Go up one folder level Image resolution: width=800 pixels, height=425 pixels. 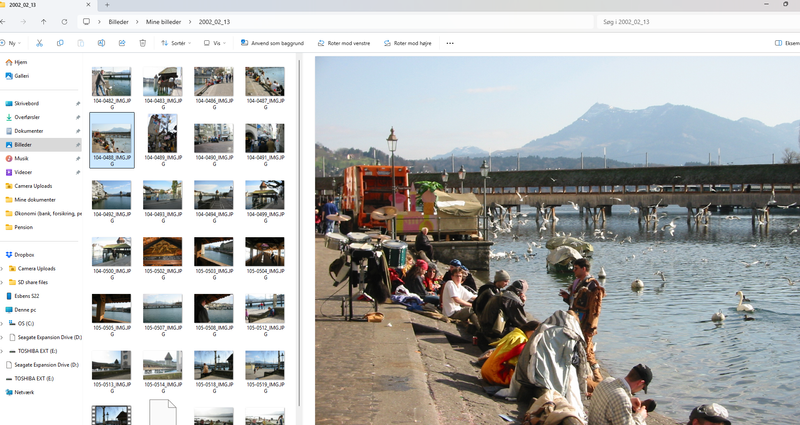click(43, 21)
